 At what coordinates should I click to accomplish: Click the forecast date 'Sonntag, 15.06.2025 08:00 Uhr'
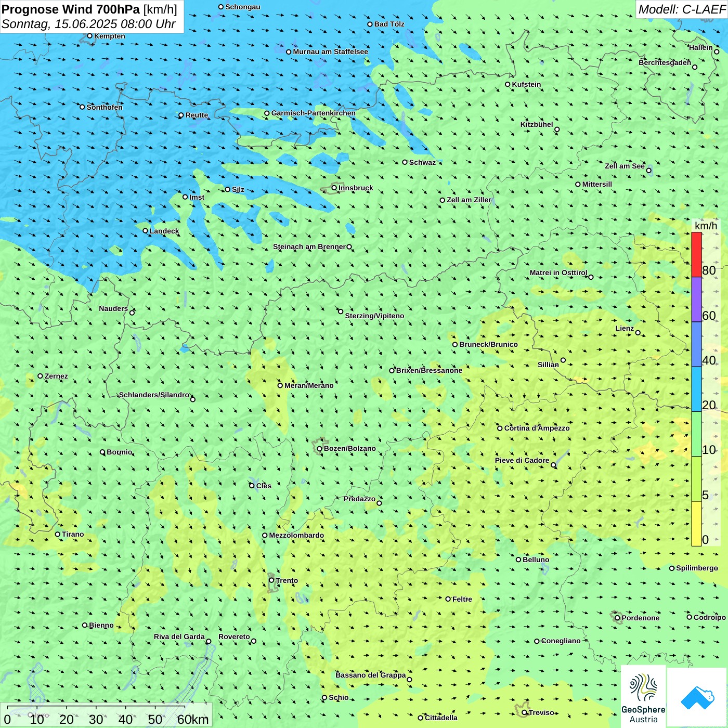[x=88, y=24]
